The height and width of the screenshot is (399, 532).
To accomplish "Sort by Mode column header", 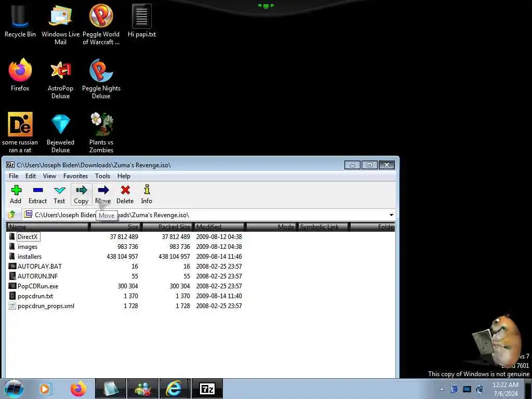I will coord(271,227).
